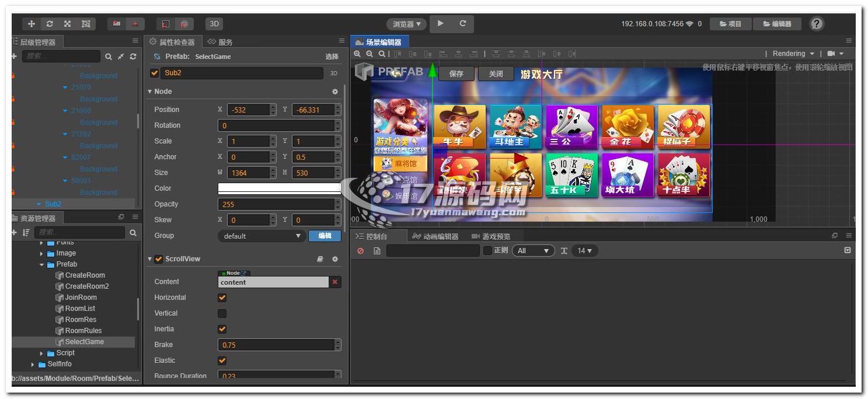Image resolution: width=868 pixels, height=399 pixels.
Task: Enable the Vertical scroll checkbox
Action: point(222,313)
